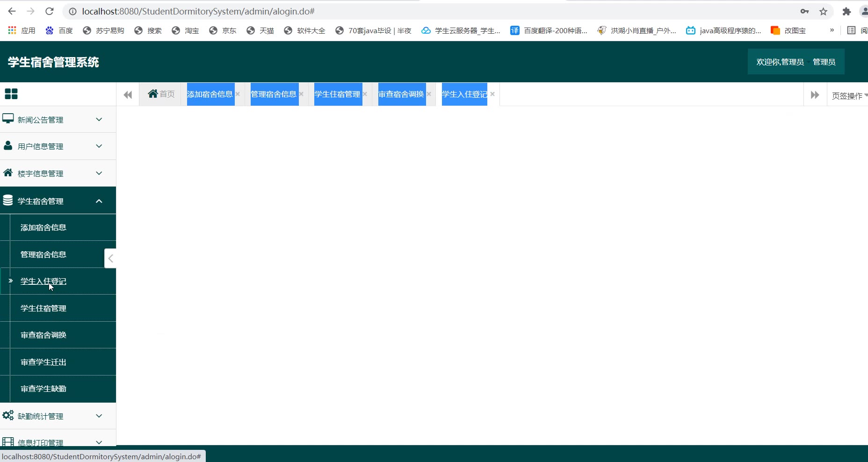Expand the 楼宇信息管理 chevron
868x462 pixels.
99,173
